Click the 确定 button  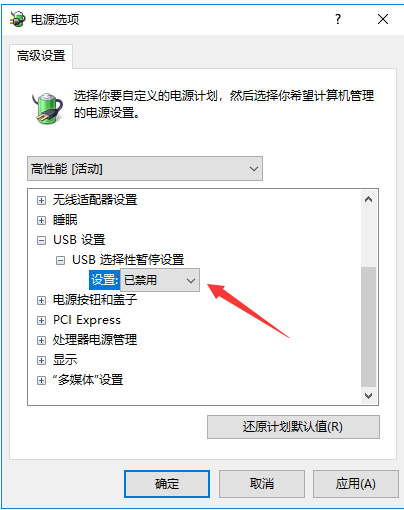coord(167,484)
